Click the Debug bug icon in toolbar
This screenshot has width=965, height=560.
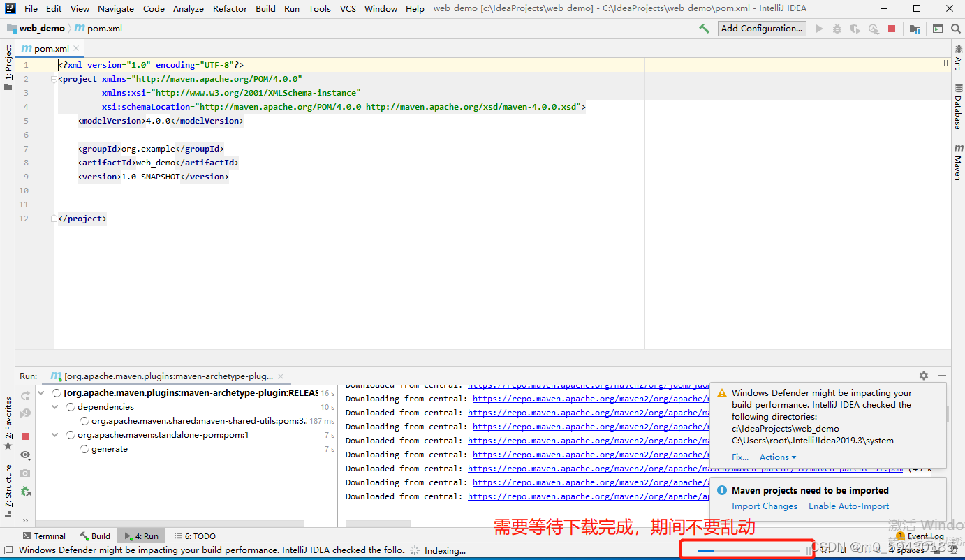coord(837,29)
